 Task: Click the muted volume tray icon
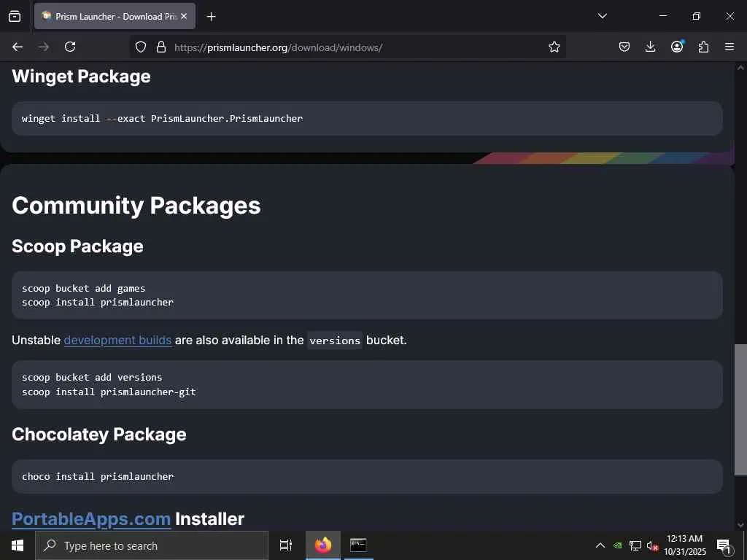pos(653,546)
